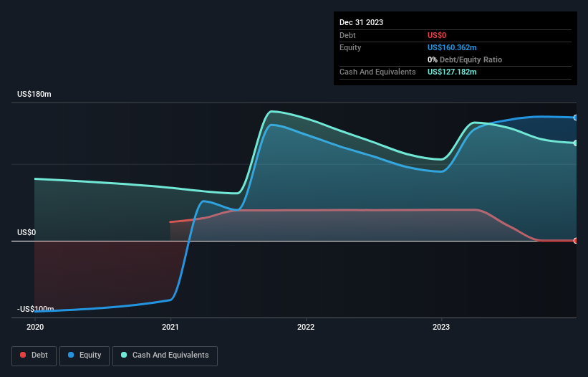Click the US$180m y-axis label
This screenshot has height=377, width=588.
pos(34,94)
